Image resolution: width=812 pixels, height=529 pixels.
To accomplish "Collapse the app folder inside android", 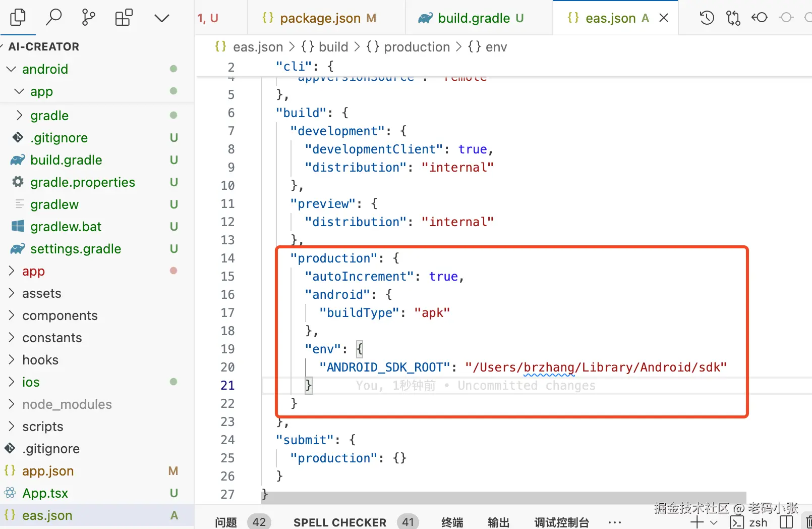I will (x=97, y=91).
